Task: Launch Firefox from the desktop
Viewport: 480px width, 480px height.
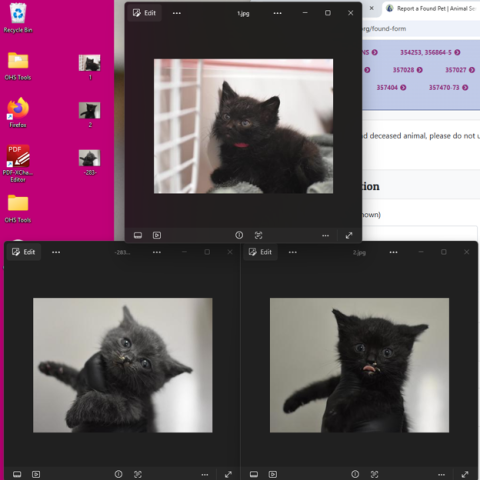Action: click(x=18, y=113)
